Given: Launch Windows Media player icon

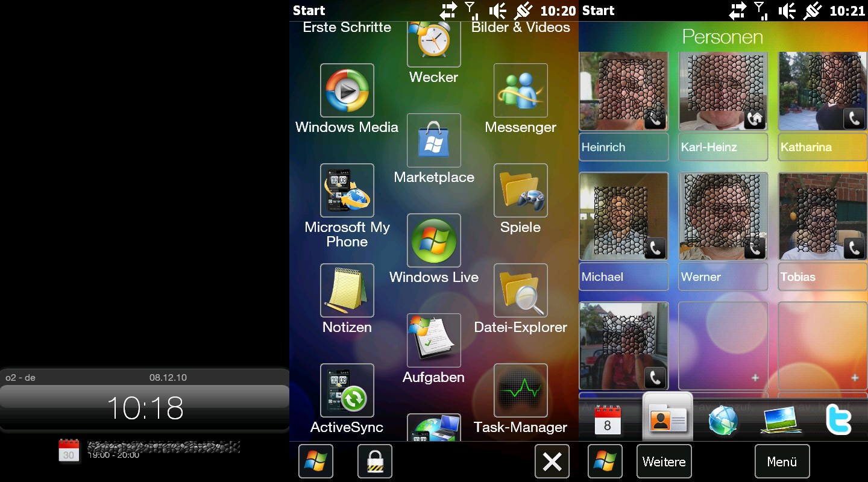Looking at the screenshot, I should click(x=347, y=90).
